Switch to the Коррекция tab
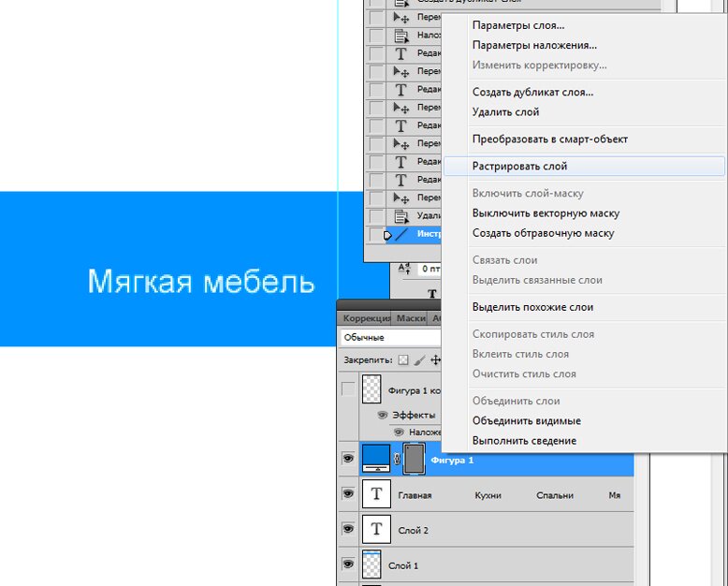This screenshot has width=728, height=586. (366, 318)
